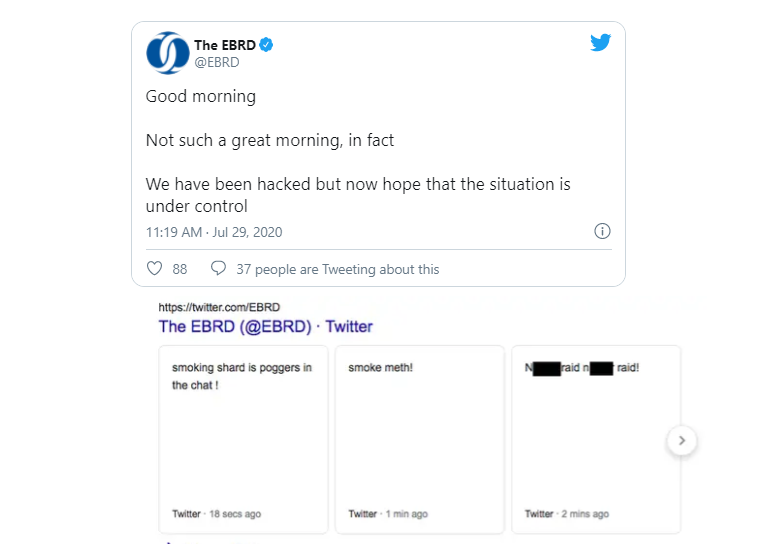Click the "We have been hacked" tweet text
The image size is (784, 551).
[358, 196]
